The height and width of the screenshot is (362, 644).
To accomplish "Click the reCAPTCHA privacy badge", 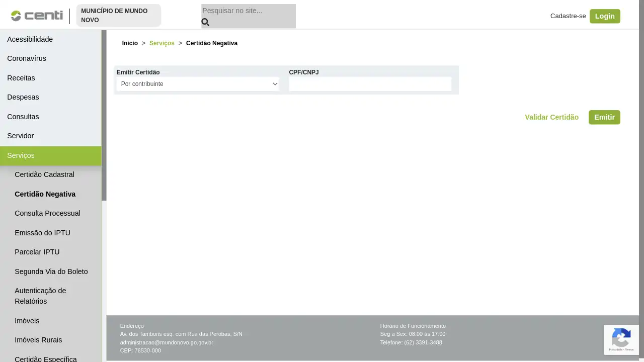I will [621, 339].
